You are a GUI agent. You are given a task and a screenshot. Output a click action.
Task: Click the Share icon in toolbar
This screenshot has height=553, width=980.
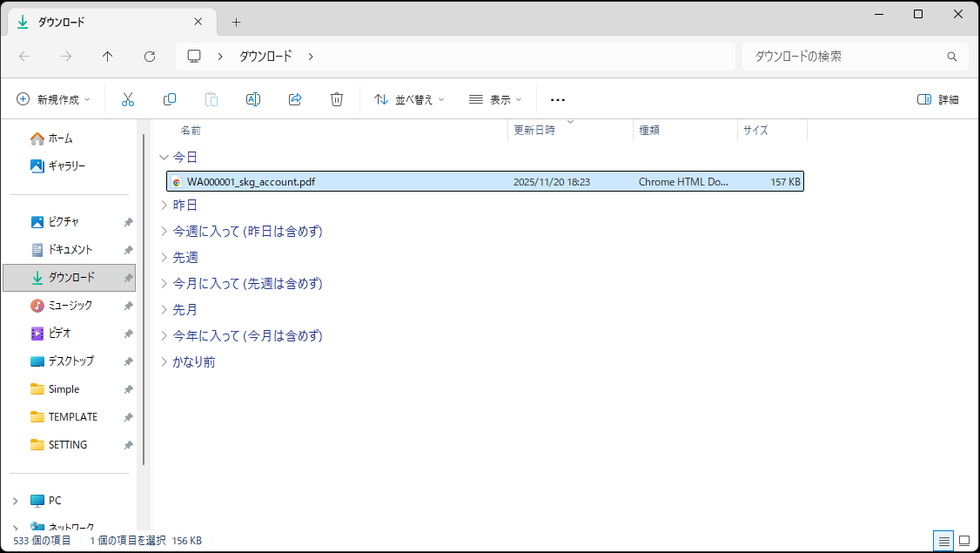[295, 99]
